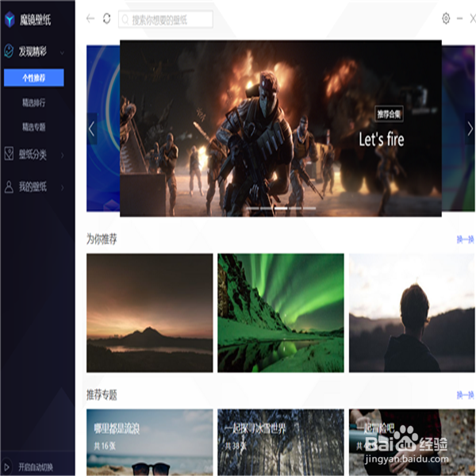The height and width of the screenshot is (476, 476).
Task: Open the 壁纸分类 menu
Action: pos(33,155)
